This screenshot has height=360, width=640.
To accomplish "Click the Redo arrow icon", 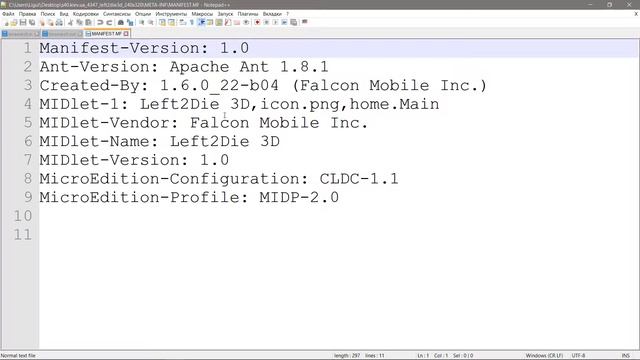I will [x=109, y=22].
